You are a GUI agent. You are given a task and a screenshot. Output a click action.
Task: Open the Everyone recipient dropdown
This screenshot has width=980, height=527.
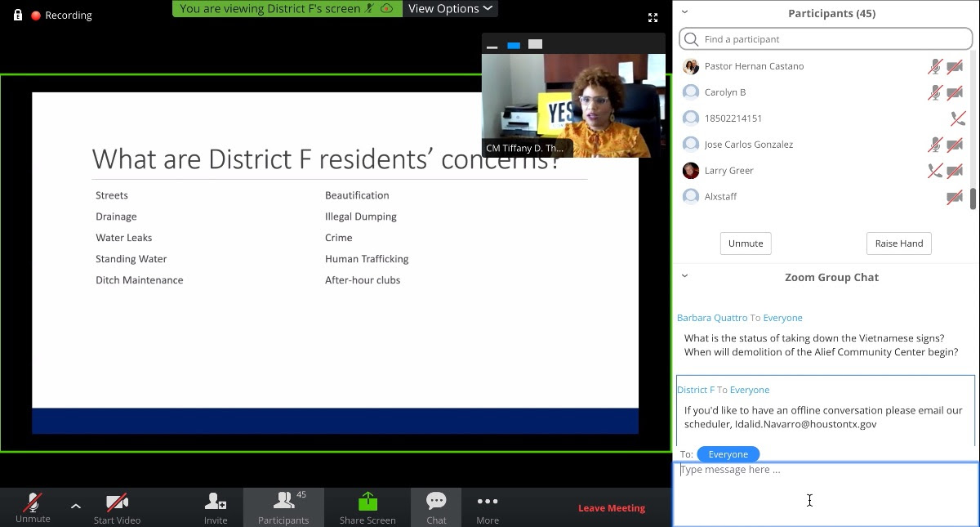click(728, 454)
